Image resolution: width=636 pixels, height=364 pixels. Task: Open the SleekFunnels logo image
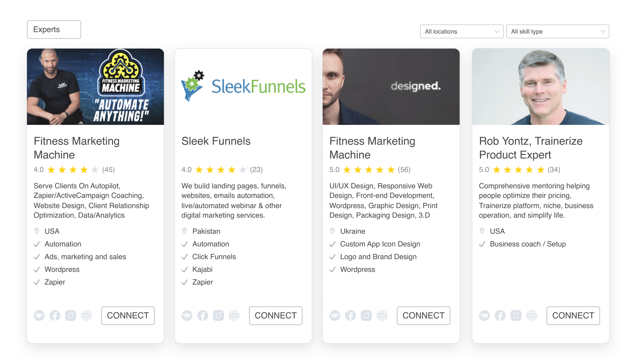point(243,87)
